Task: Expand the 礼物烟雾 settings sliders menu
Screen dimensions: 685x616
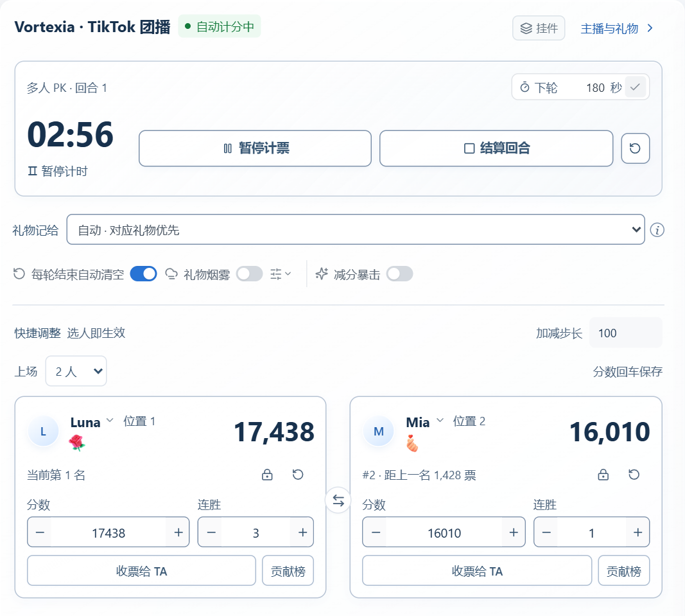Action: tap(281, 274)
